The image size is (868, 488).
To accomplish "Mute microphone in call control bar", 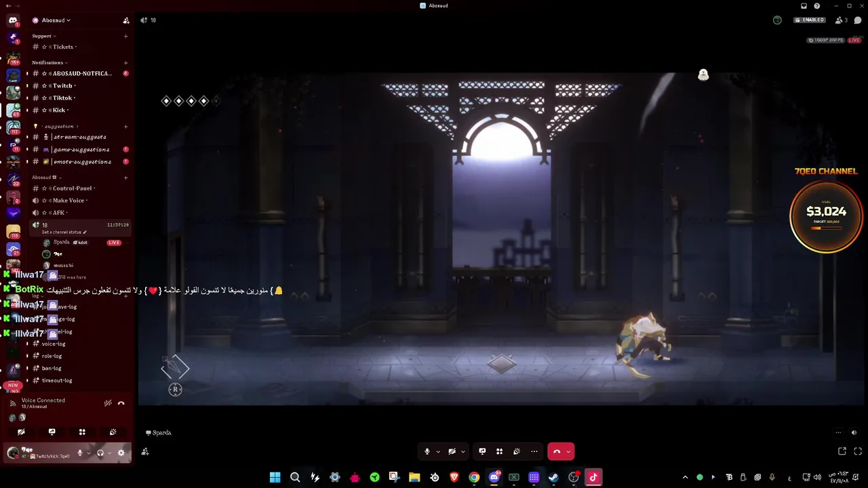I will 427,451.
